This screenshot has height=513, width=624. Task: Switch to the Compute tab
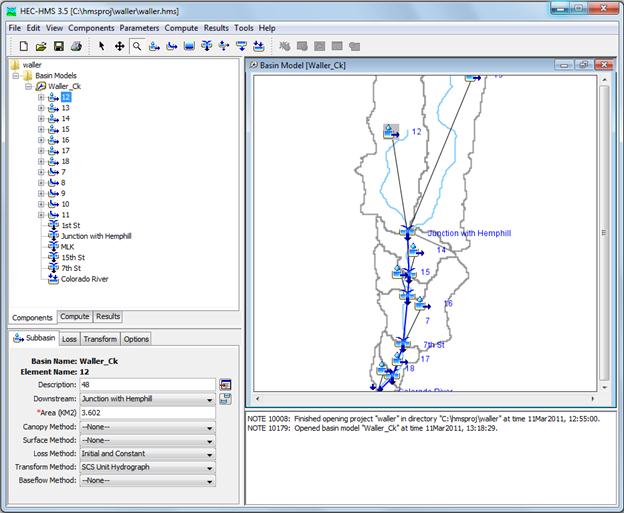pyautogui.click(x=75, y=317)
